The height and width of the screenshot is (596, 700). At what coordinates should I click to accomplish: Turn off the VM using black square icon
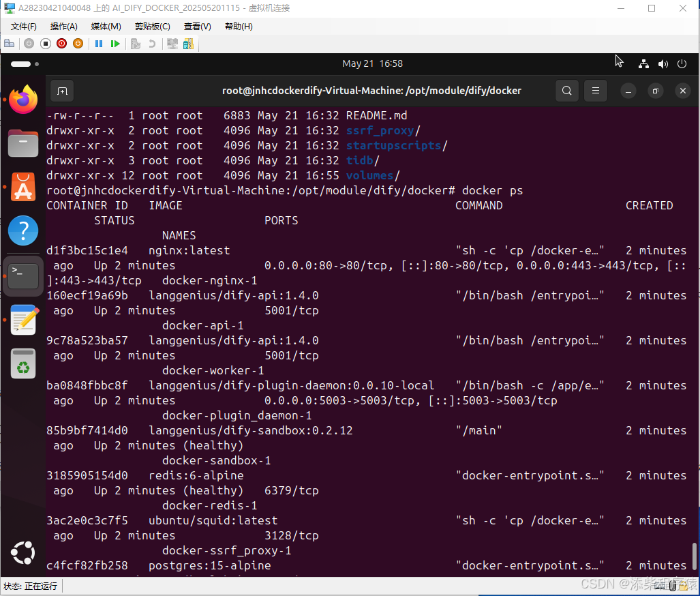point(46,44)
